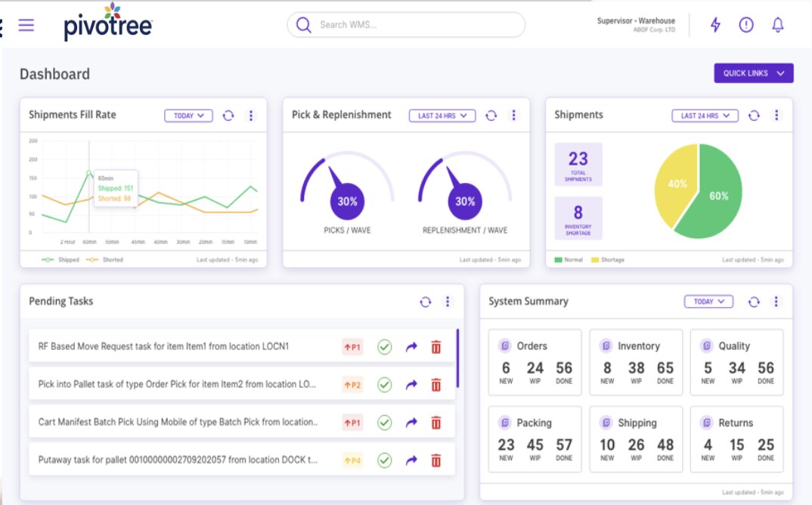Open Shipments Fill Rate Today dropdown
This screenshot has width=812, height=505.
pos(189,116)
